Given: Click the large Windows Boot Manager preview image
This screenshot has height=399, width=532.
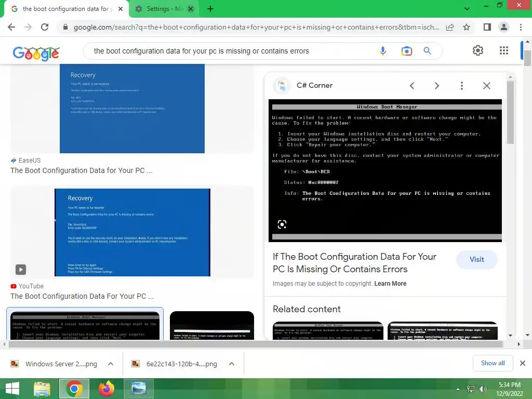Looking at the screenshot, I should click(385, 170).
